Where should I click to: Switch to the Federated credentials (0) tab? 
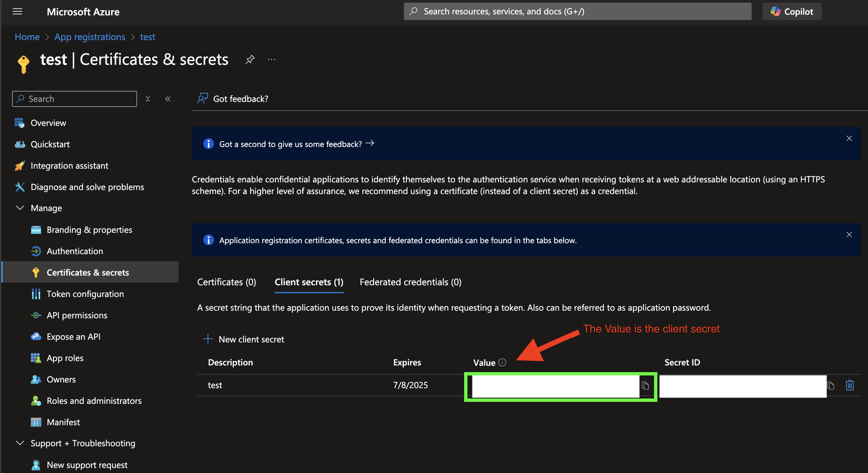[410, 282]
